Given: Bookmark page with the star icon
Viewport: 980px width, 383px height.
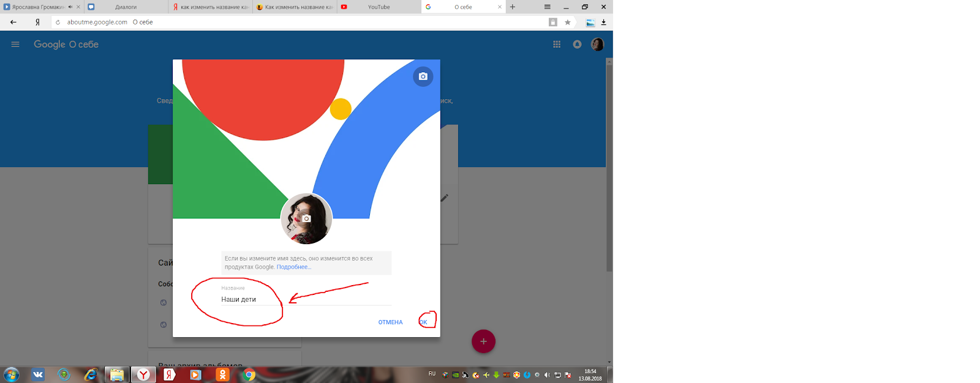Looking at the screenshot, I should click(x=568, y=22).
